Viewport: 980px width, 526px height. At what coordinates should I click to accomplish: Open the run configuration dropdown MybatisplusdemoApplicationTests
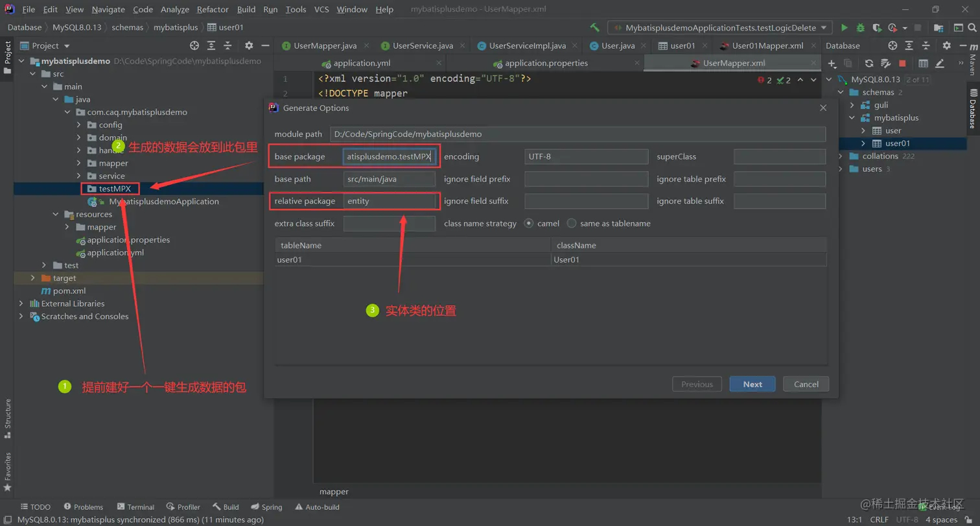click(x=719, y=28)
